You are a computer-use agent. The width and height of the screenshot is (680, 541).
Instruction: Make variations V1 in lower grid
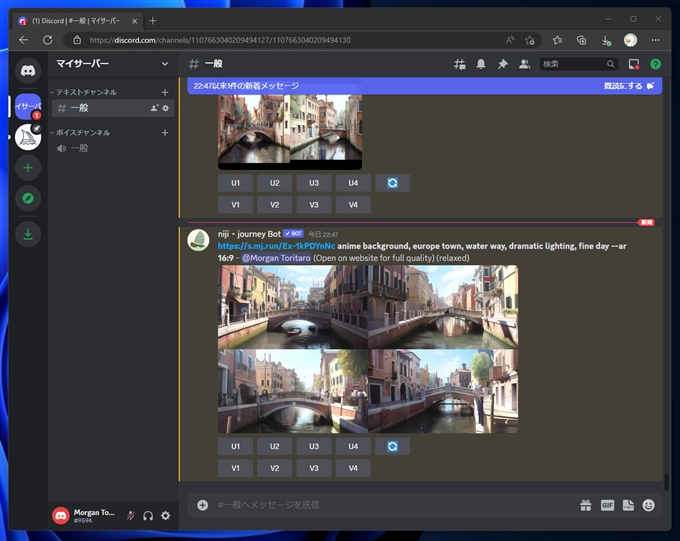(235, 469)
